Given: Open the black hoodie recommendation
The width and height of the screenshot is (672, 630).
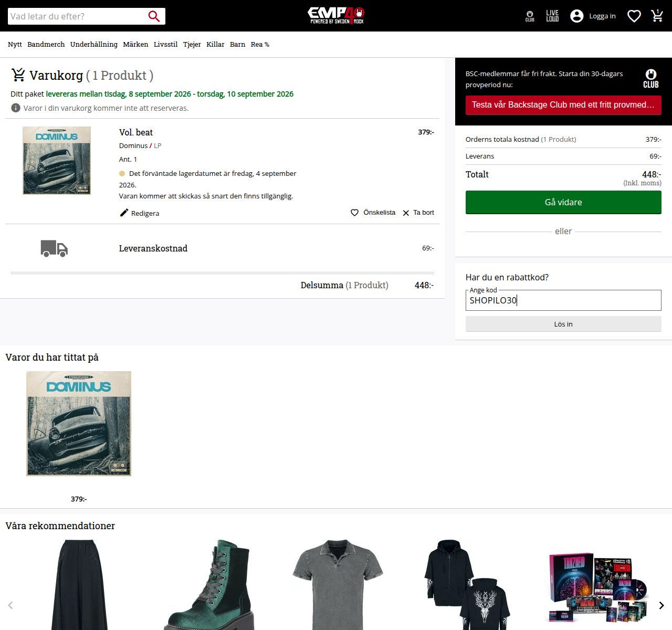Looking at the screenshot, I should pos(467,584).
